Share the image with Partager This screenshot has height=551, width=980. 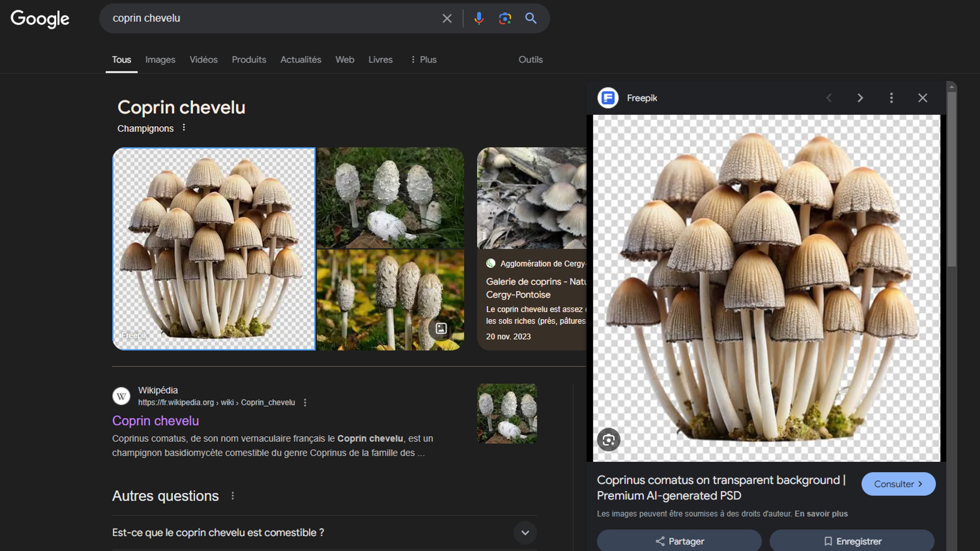click(679, 541)
